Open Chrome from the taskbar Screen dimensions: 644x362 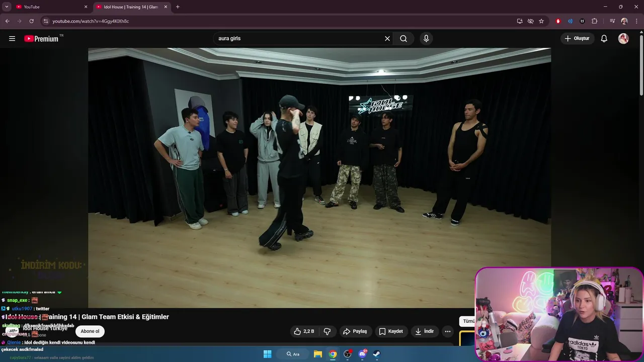[333, 354]
